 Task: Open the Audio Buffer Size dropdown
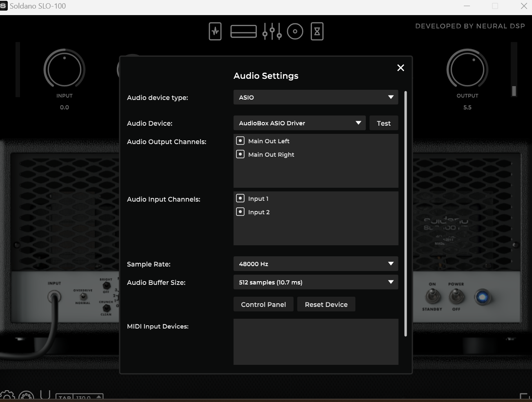(316, 282)
